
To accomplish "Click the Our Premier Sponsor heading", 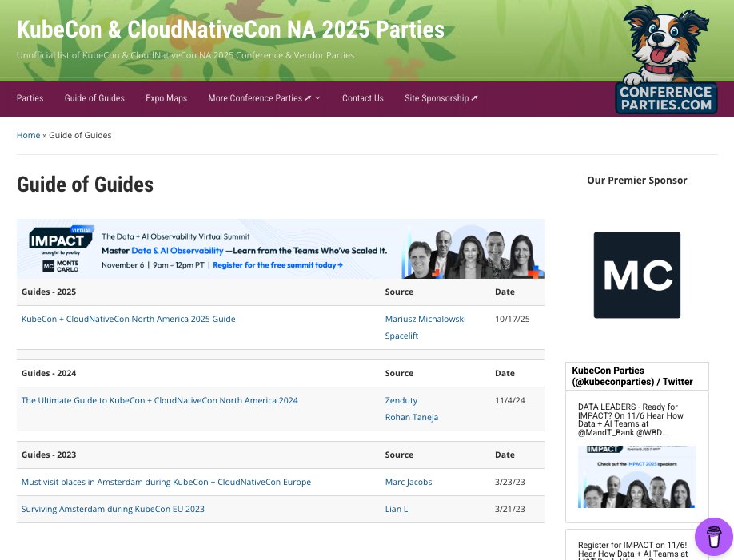I will [637, 181].
